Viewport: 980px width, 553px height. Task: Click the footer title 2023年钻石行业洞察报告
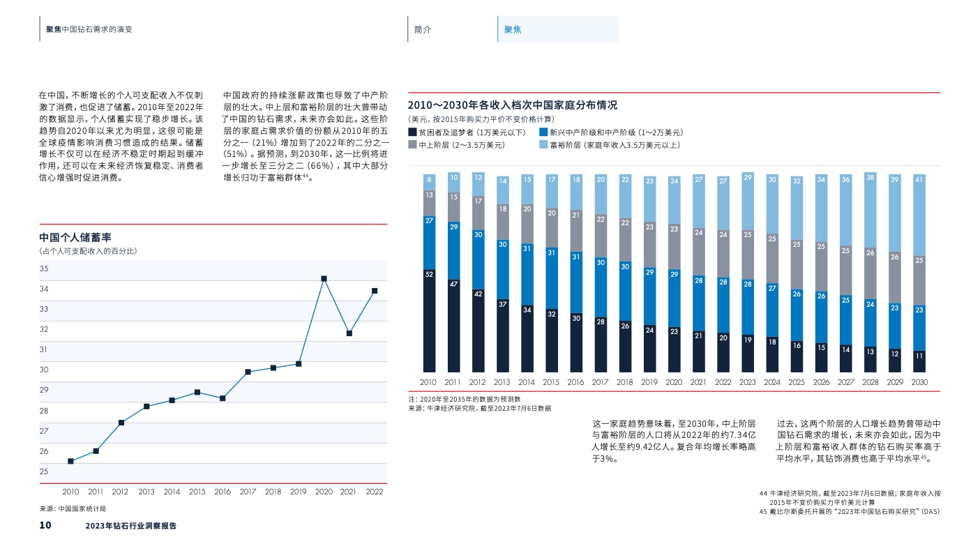[130, 527]
